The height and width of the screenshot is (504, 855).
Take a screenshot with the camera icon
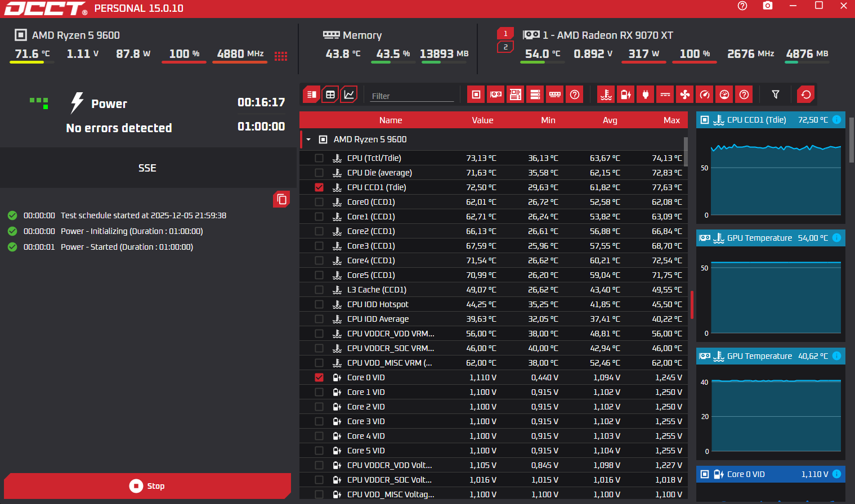click(768, 6)
